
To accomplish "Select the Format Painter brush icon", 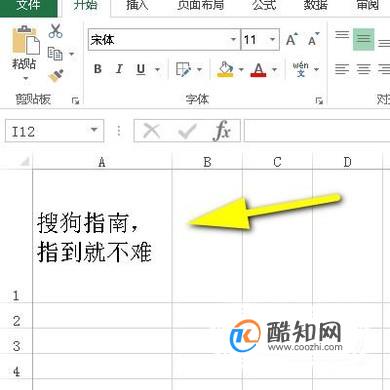I will point(56,76).
